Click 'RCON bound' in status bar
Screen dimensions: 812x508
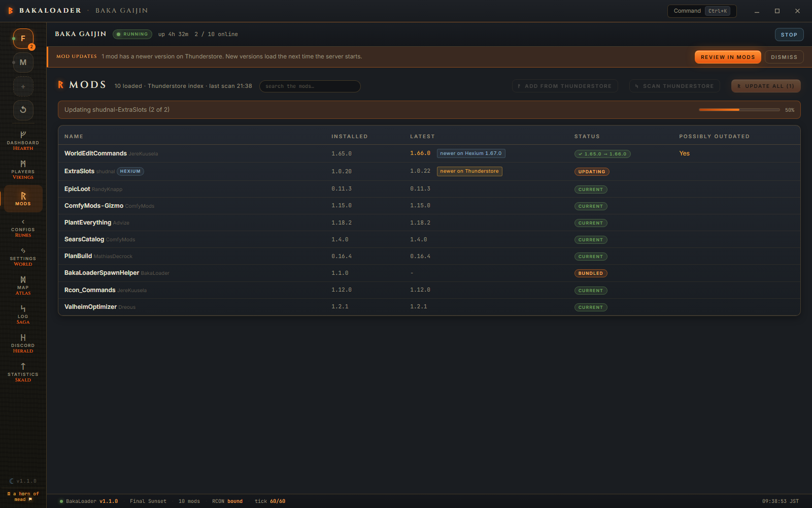[227, 501]
